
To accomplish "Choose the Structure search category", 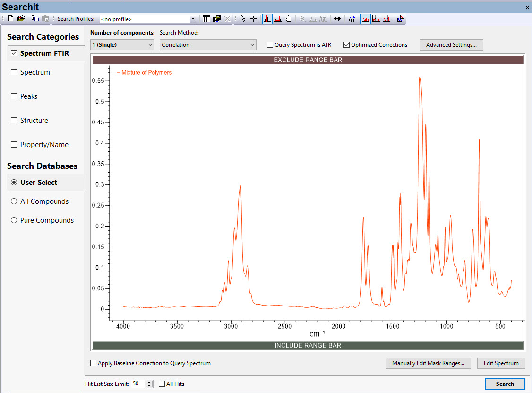I will (14, 121).
